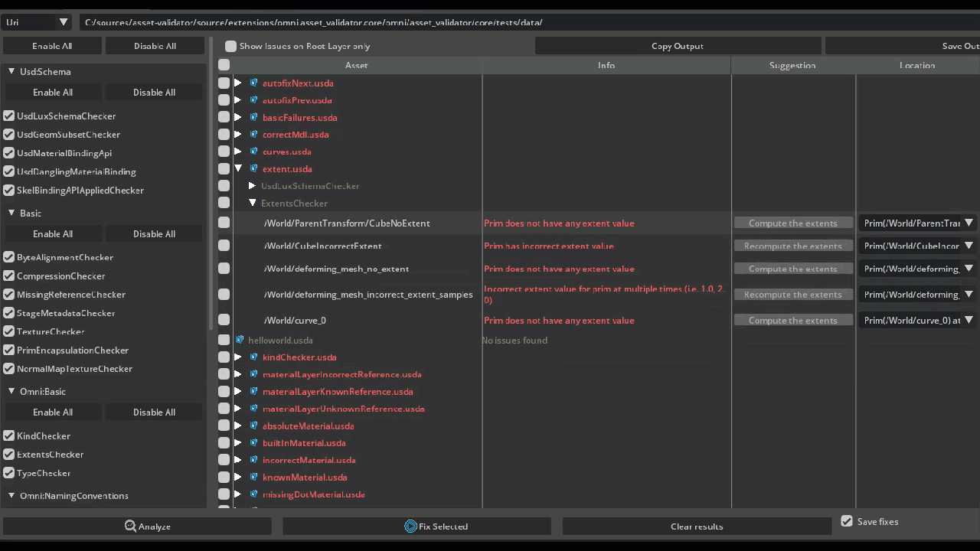980x551 pixels.
Task: Expand the kindChecker.usda node
Action: (x=237, y=357)
